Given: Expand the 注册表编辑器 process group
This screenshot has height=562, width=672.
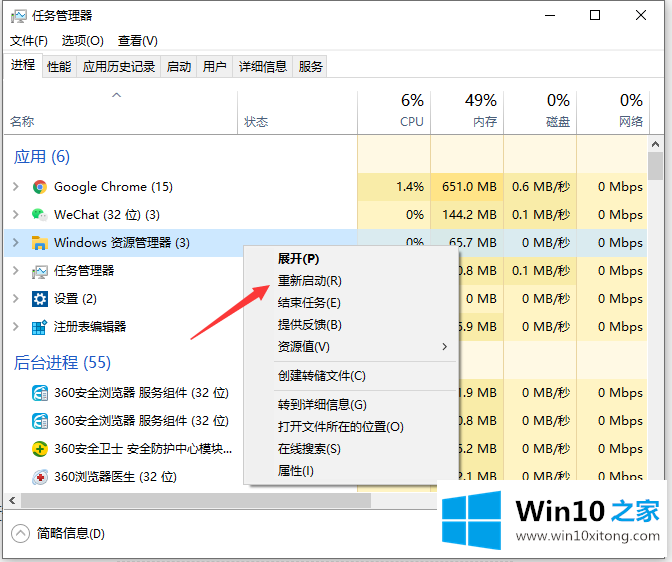Looking at the screenshot, I should pyautogui.click(x=16, y=327).
